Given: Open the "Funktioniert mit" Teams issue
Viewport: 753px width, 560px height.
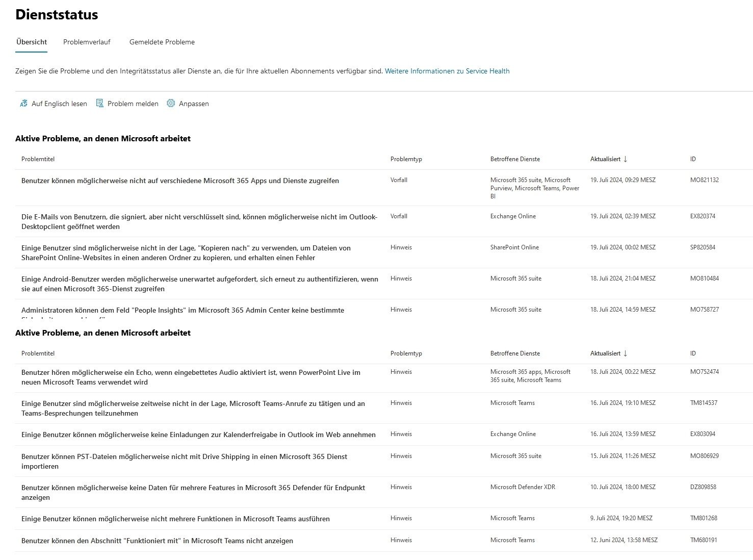Looking at the screenshot, I should pyautogui.click(x=157, y=541).
